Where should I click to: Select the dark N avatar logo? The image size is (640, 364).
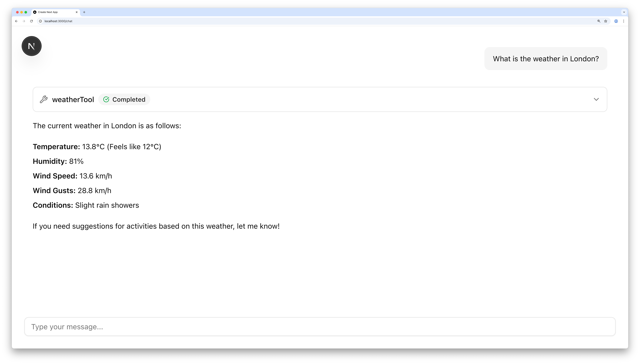31,46
